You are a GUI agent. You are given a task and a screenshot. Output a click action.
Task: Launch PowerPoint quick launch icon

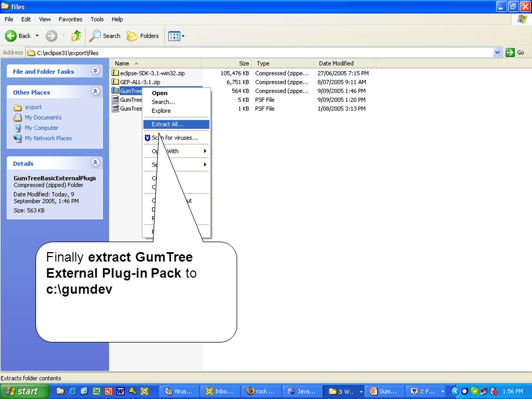pos(109,391)
